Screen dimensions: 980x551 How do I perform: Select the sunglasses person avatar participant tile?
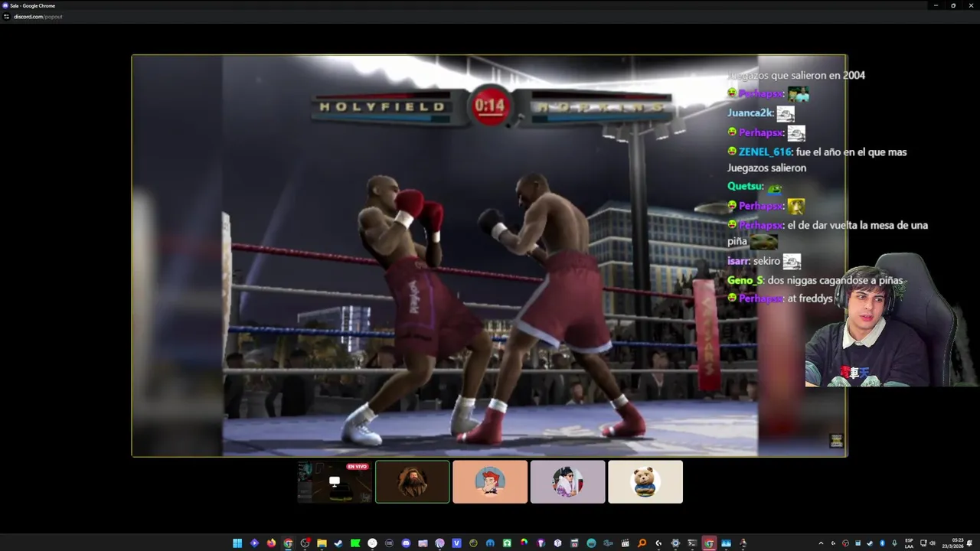pyautogui.click(x=567, y=482)
